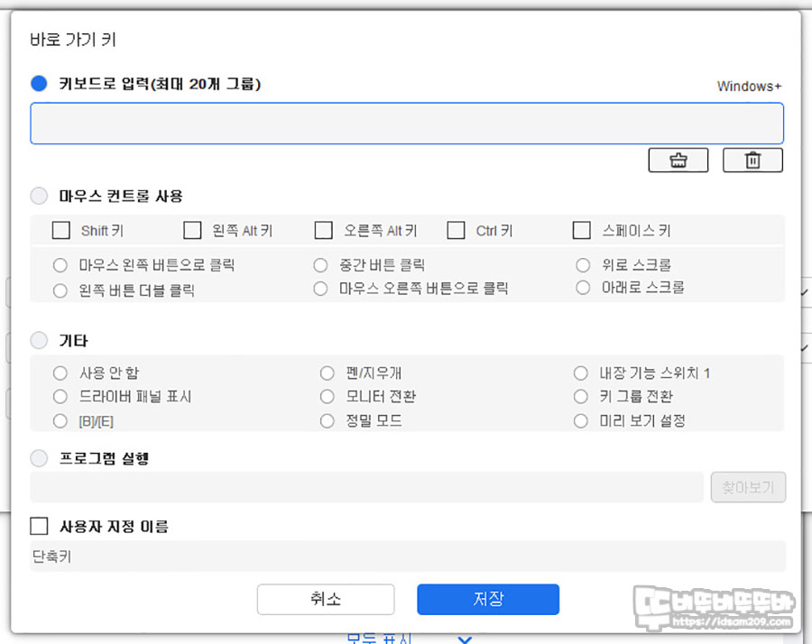This screenshot has width=812, height=644.
Task: Select the 프로그램 실행 radio button
Action: pos(39,457)
